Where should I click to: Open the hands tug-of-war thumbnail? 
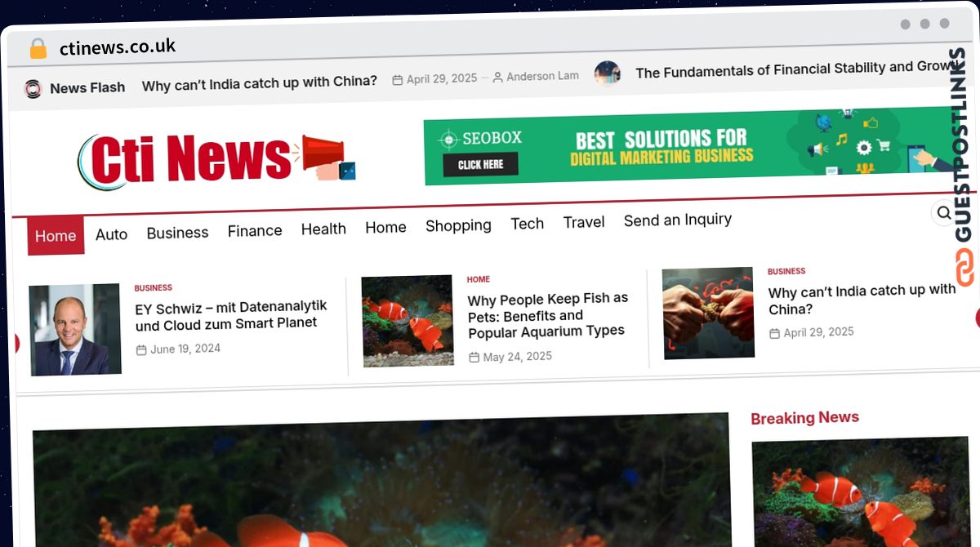click(708, 313)
